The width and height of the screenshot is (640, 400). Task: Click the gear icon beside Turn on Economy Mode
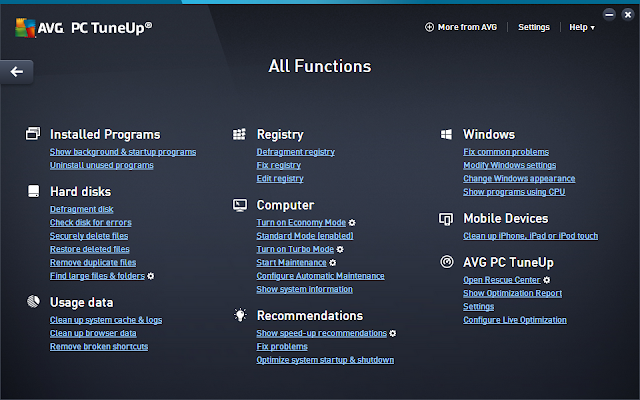pyautogui.click(x=352, y=222)
